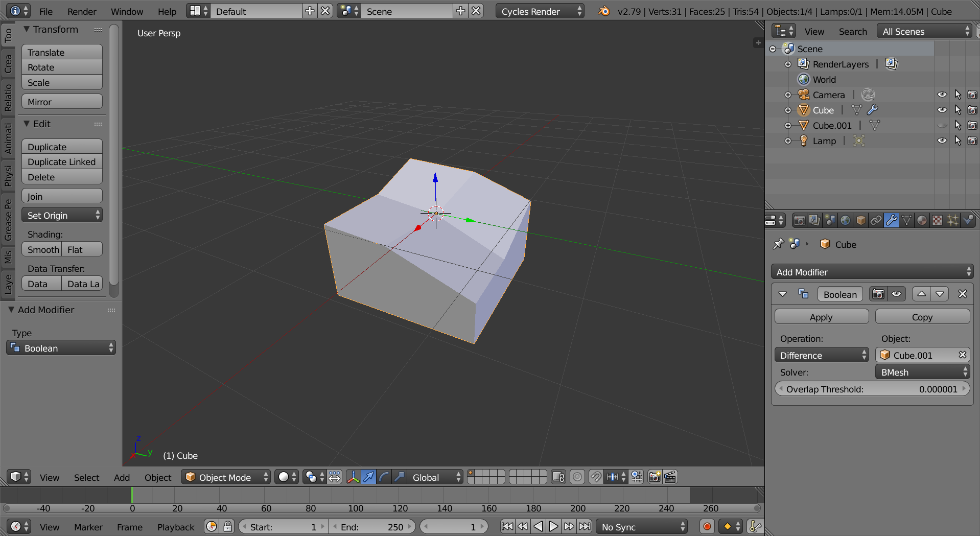Screen dimensions: 980x536
Task: Click the OpenGL render animation clapper icon
Action: click(670, 477)
